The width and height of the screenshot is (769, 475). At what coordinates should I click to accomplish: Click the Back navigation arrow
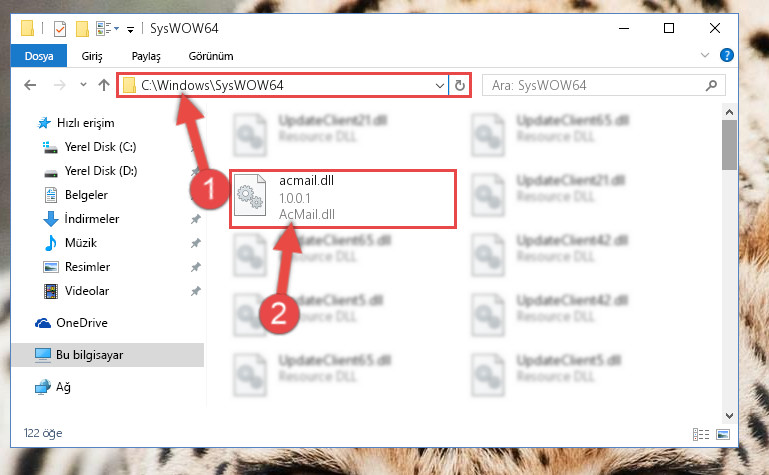click(30, 85)
